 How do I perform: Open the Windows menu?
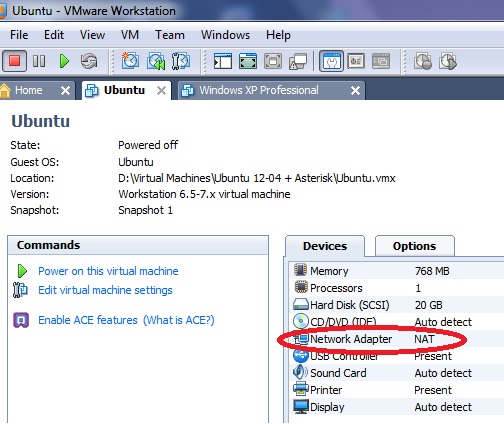pyautogui.click(x=225, y=35)
